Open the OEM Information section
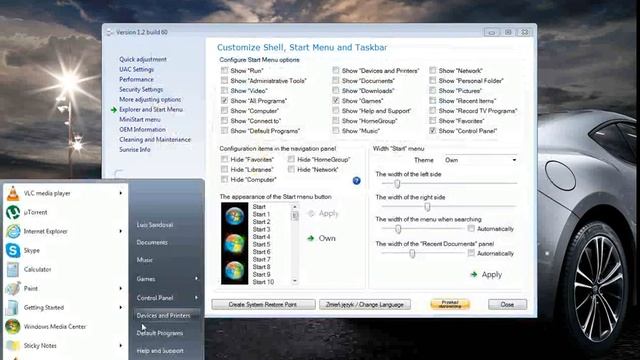640x360 pixels. (142, 129)
